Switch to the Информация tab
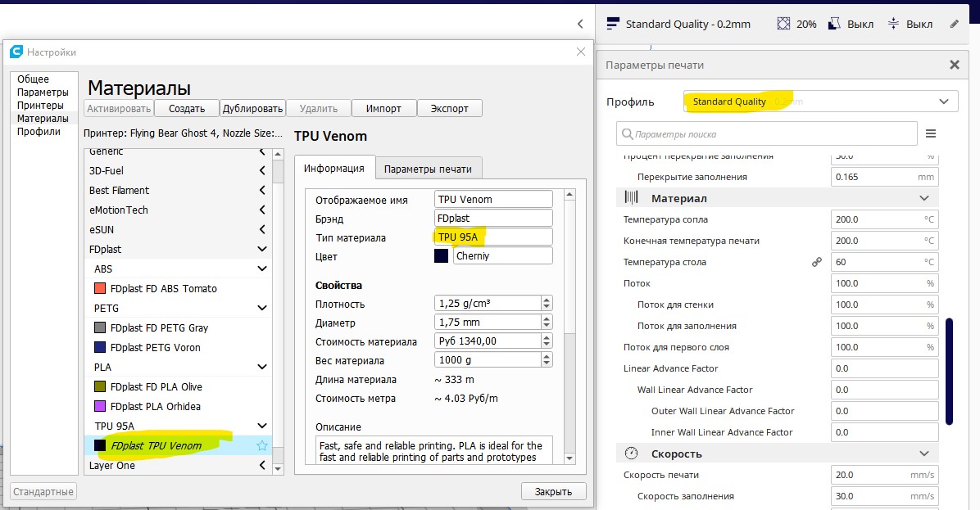Viewport: 980px width, 510px height. pos(334,168)
